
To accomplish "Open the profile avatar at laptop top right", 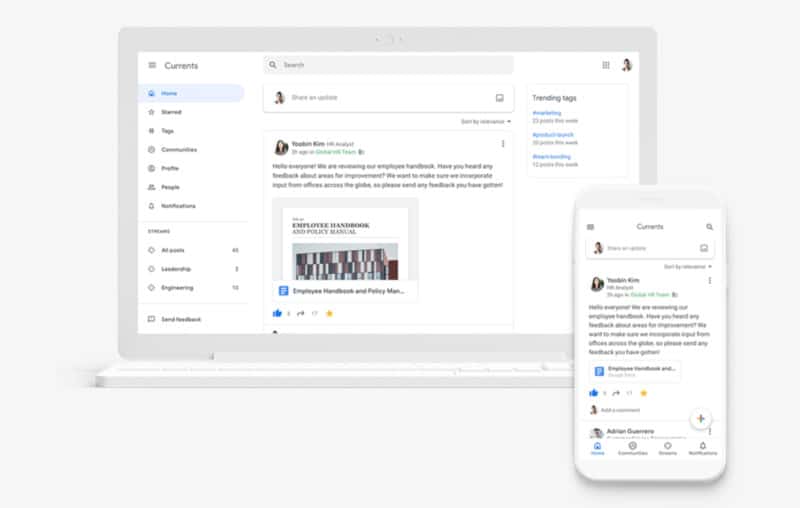I will pyautogui.click(x=627, y=65).
